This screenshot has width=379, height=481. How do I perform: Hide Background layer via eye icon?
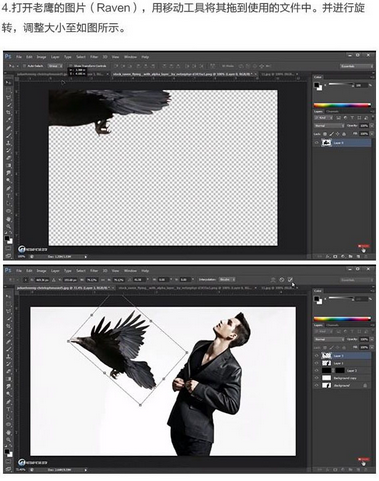pyautogui.click(x=316, y=385)
